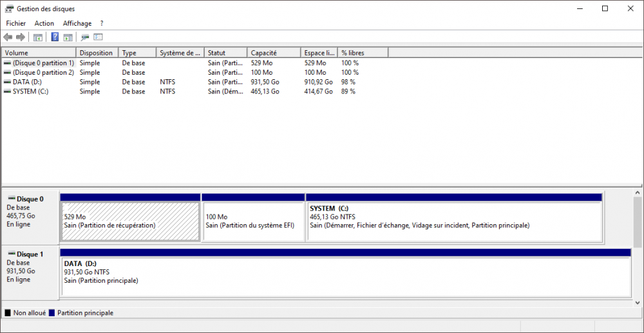The image size is (644, 333).
Task: Select the DATA (D:) row in volume list
Action: pos(26,82)
